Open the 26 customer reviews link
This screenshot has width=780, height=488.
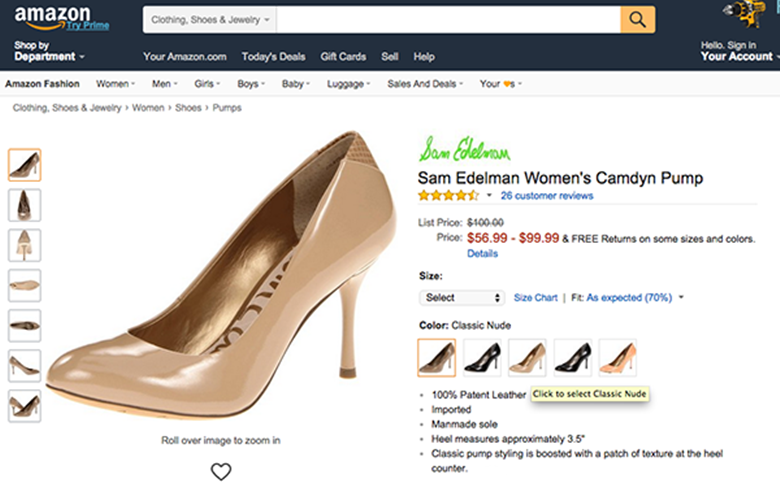pos(547,196)
